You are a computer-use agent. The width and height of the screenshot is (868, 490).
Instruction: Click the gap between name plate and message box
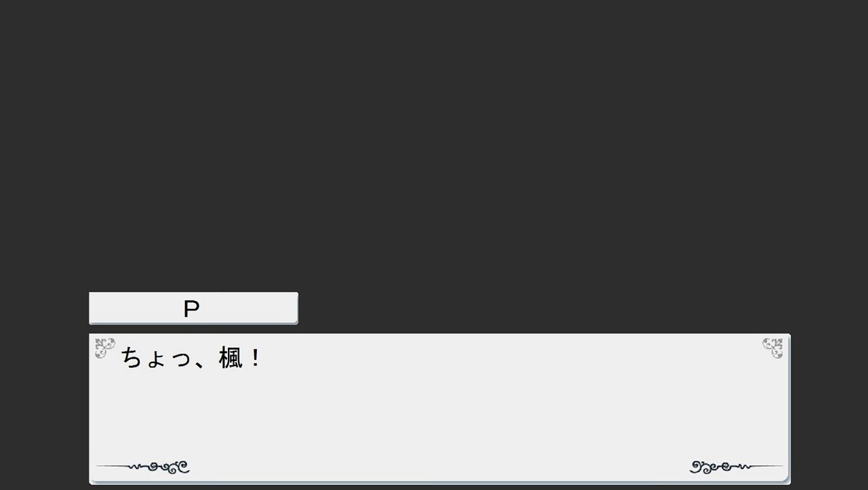click(x=193, y=329)
